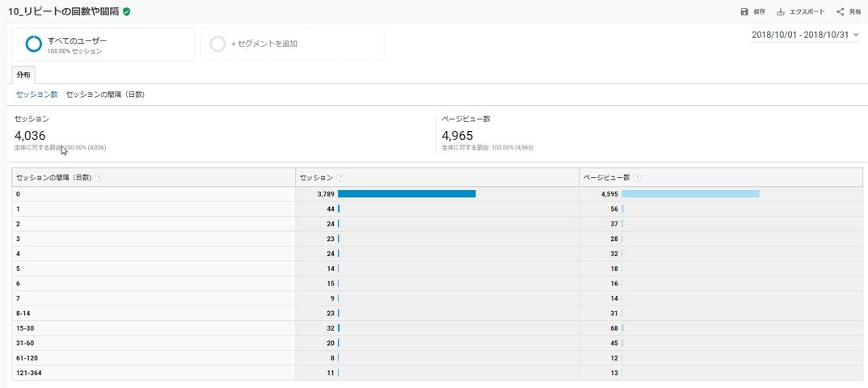
Task: Click the 121-364 days row label
Action: pos(29,373)
